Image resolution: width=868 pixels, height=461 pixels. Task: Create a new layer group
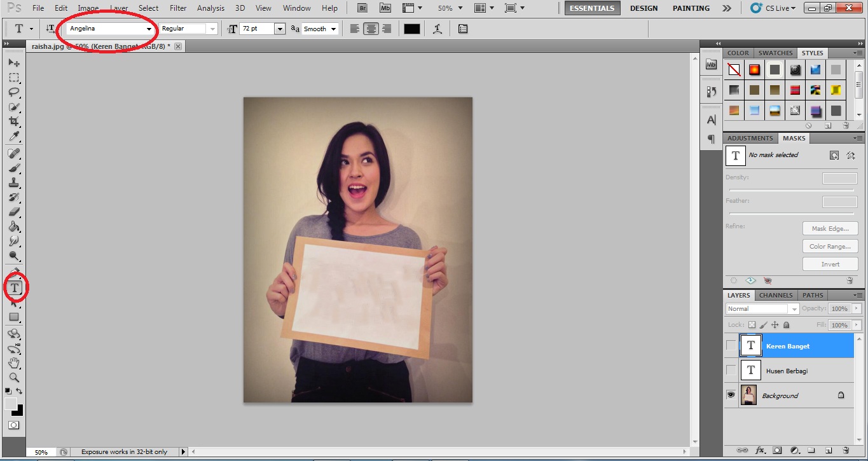coord(811,450)
